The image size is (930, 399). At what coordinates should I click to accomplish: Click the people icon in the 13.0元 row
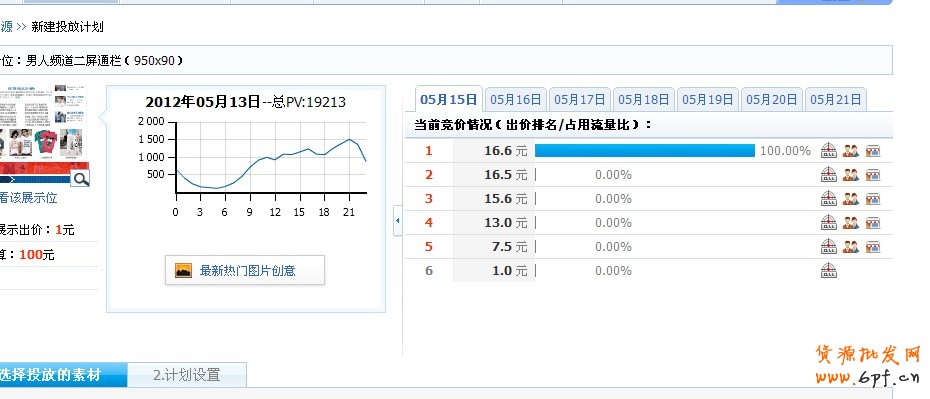pos(851,223)
